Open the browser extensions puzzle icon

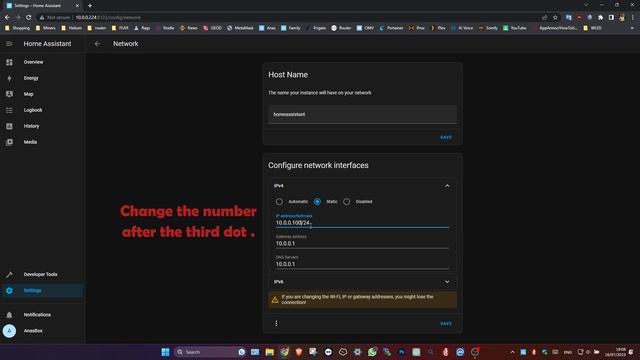(x=600, y=18)
